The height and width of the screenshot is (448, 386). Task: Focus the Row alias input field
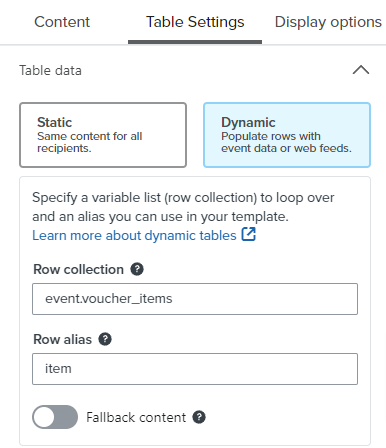(195, 369)
